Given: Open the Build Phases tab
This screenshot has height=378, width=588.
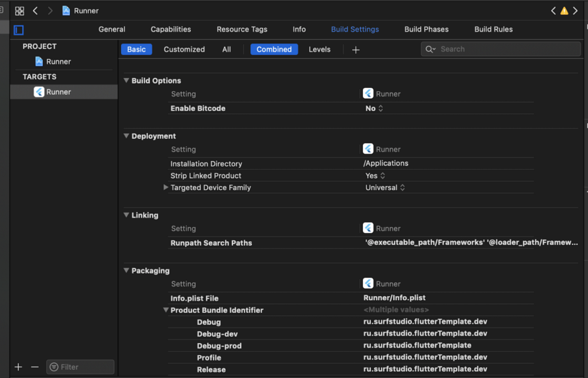Looking at the screenshot, I should (426, 30).
